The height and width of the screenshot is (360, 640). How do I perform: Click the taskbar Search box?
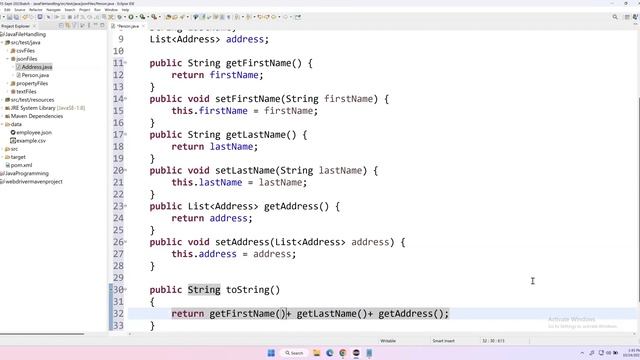click(294, 353)
